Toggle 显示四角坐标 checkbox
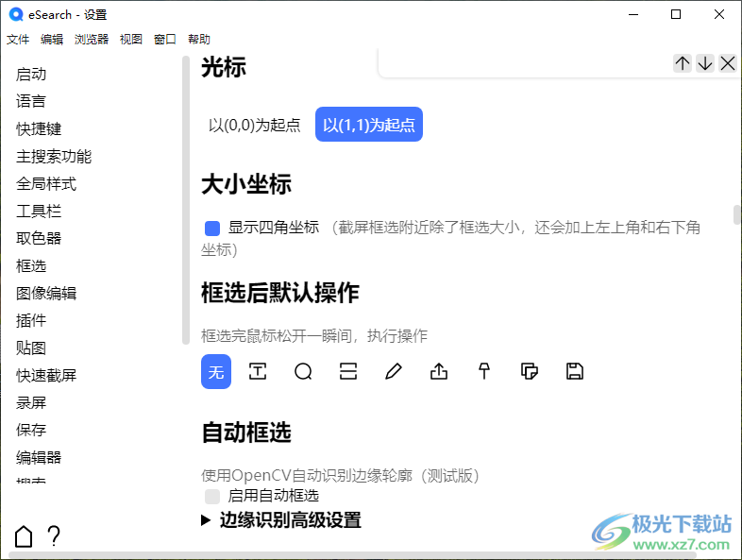Viewport: 742px width, 560px height. coord(212,229)
